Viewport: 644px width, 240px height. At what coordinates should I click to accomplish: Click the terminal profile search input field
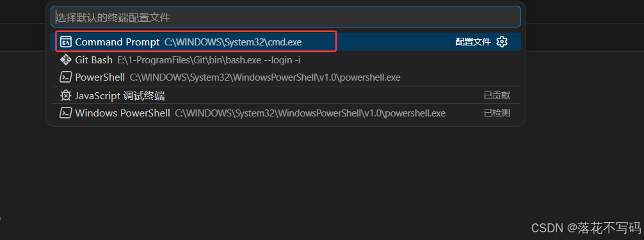286,17
